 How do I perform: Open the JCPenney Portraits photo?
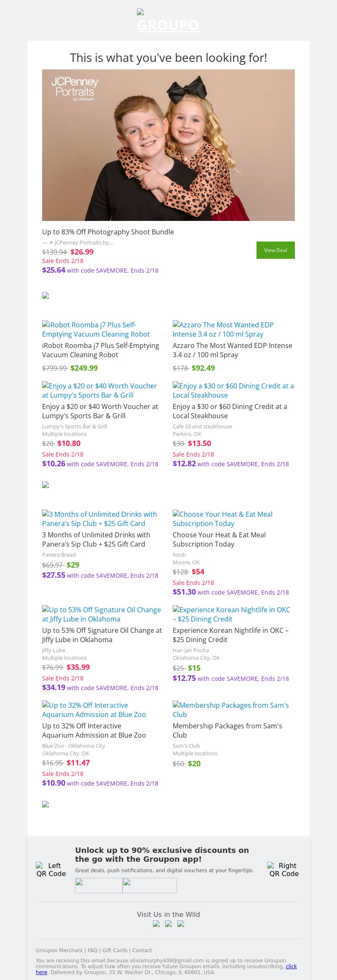168,145
